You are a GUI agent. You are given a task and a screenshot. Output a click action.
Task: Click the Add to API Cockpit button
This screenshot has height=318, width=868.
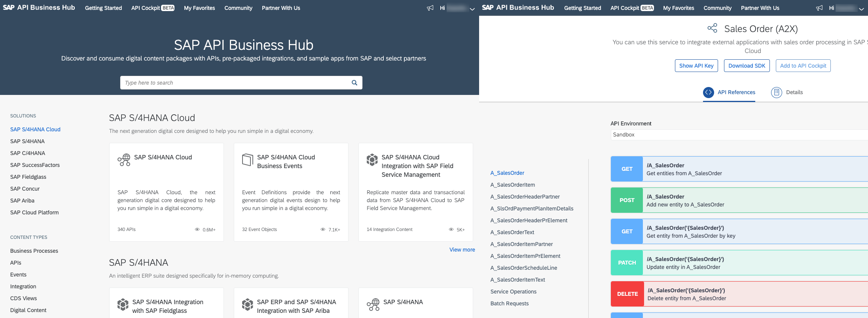coord(803,66)
